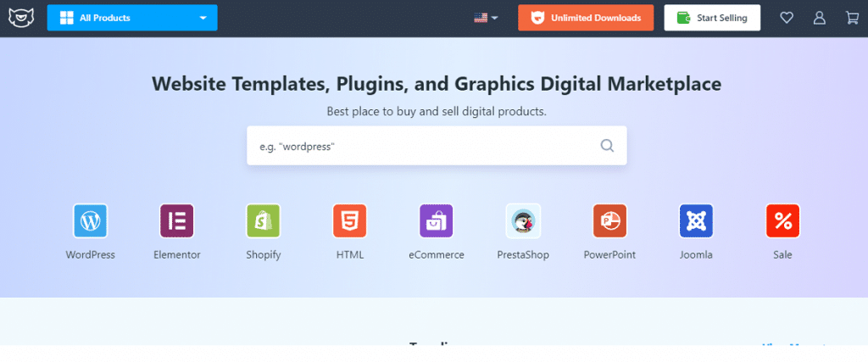Screen dimensions: 868x362
Task: Select the PowerPoint category icon
Action: pos(609,221)
